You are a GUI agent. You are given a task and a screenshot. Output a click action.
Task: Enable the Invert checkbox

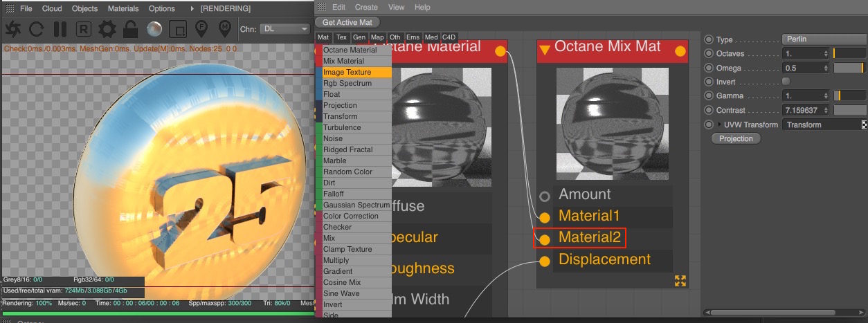786,82
